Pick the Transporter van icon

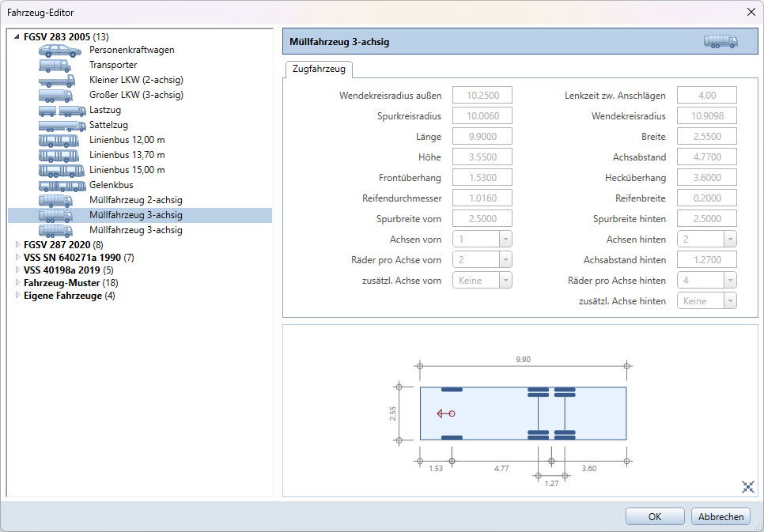pos(55,66)
